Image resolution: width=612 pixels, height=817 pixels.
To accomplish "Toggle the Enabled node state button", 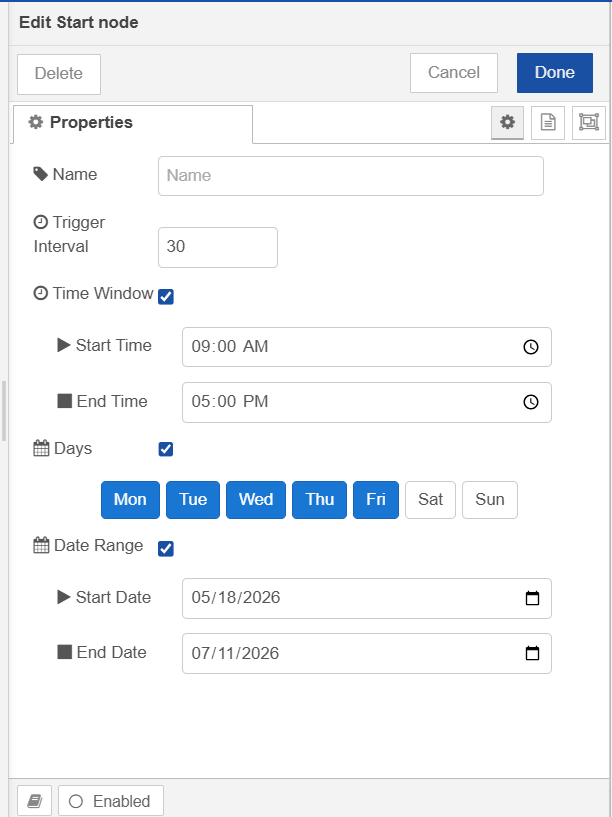I will (111, 800).
